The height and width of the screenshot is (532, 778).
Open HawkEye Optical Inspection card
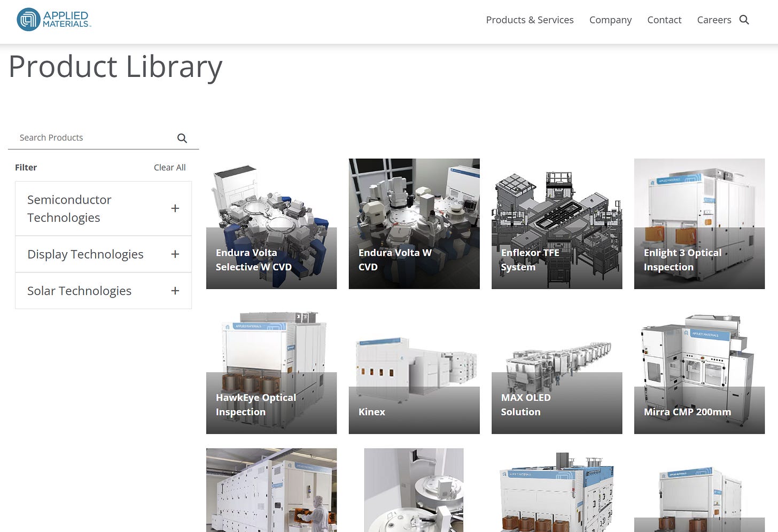point(271,369)
